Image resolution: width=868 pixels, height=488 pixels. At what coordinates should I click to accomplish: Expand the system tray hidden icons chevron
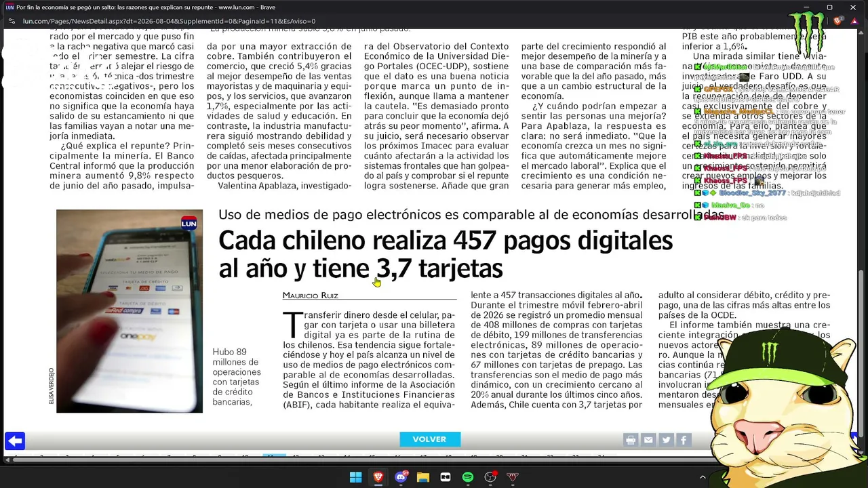click(x=703, y=477)
